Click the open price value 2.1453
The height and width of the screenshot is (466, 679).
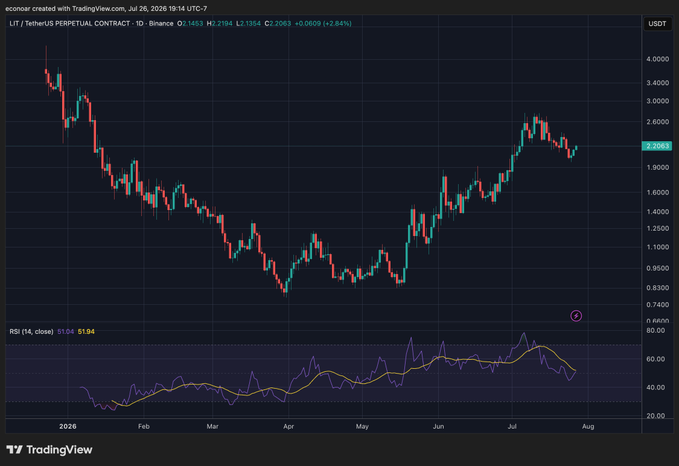(193, 23)
